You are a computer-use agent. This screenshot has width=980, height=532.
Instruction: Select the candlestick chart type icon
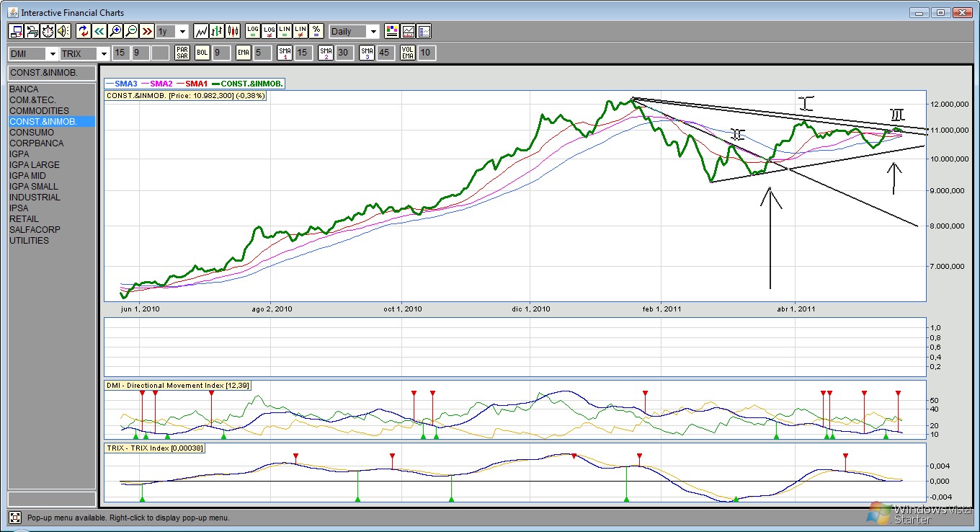point(233,31)
